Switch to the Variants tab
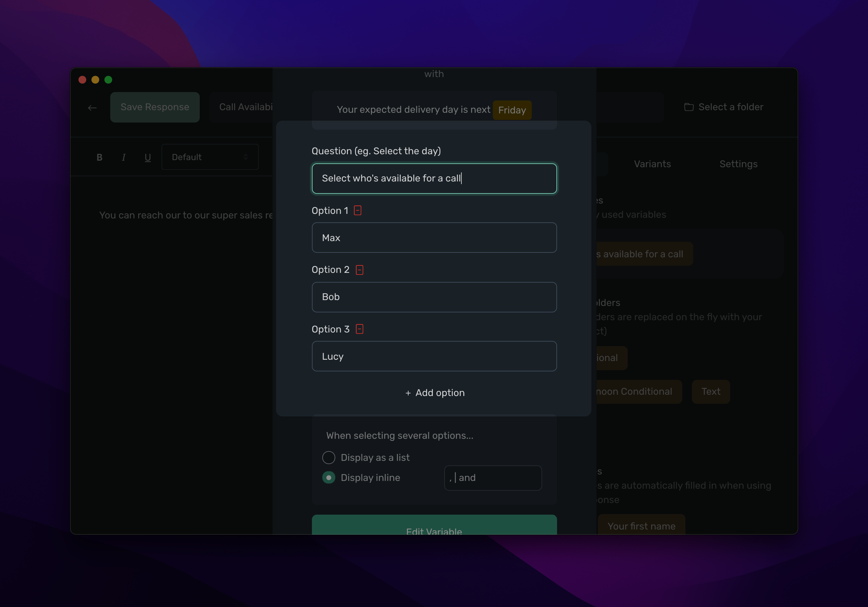This screenshot has width=868, height=607. (652, 164)
